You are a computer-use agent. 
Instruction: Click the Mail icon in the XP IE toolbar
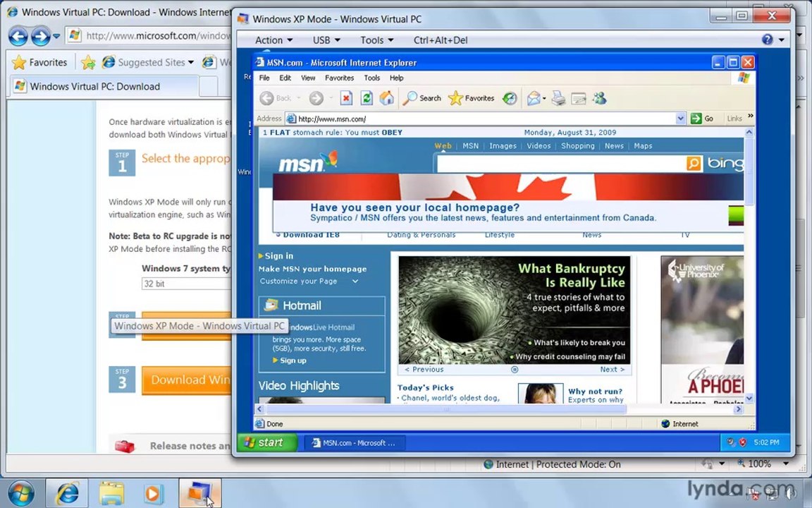(534, 98)
